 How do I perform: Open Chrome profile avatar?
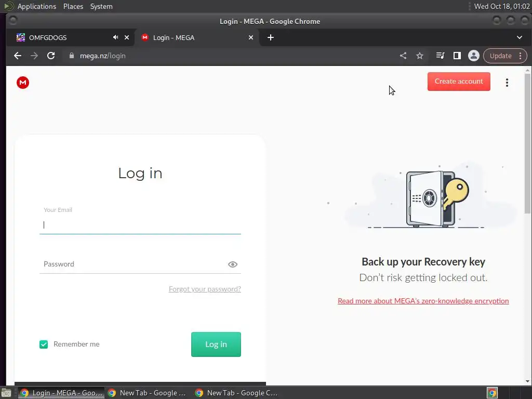pos(474,56)
